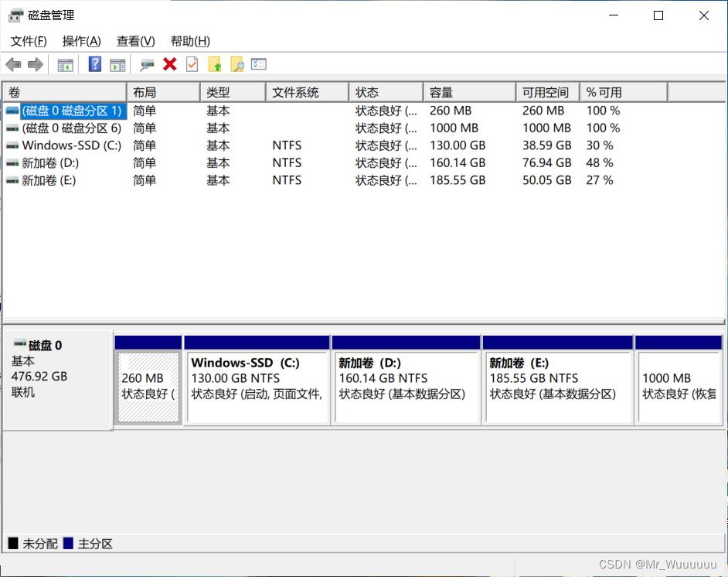728x577 pixels.
Task: Select the (磁盘 0 磁盘分区 1) volume row
Action: (x=364, y=111)
